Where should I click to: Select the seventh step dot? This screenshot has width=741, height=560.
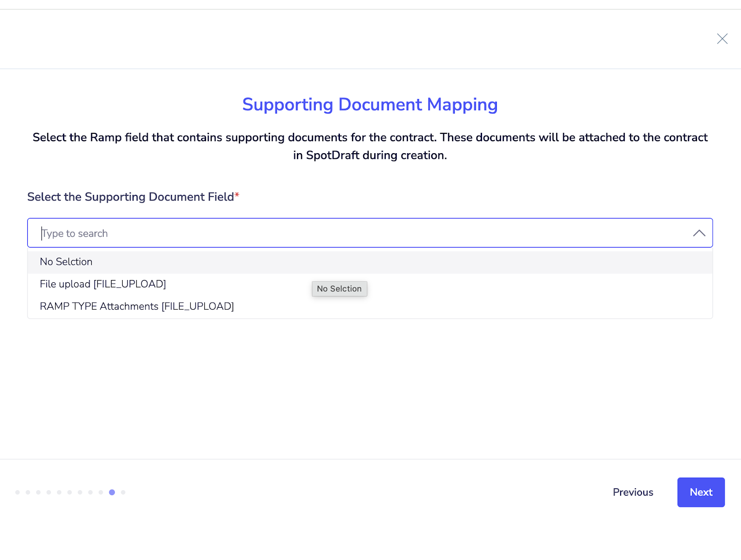(x=80, y=492)
